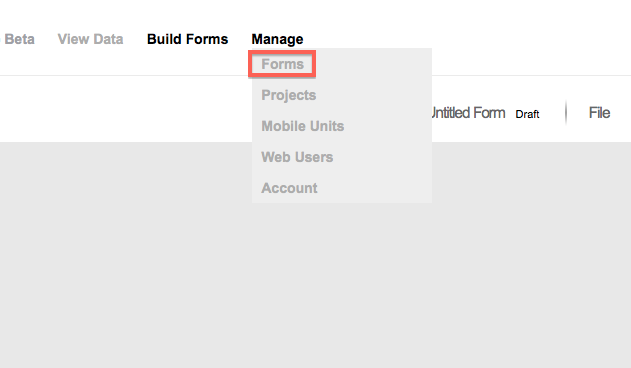Collapse the dropdown via Manage heading

[277, 39]
